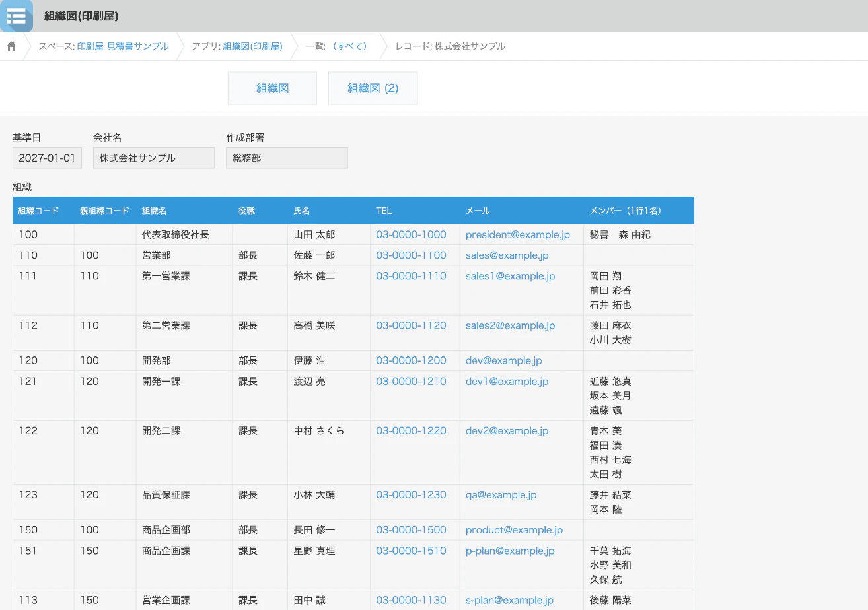868x610 pixels.
Task: Go to the (すべて) list view link
Action: pos(350,46)
